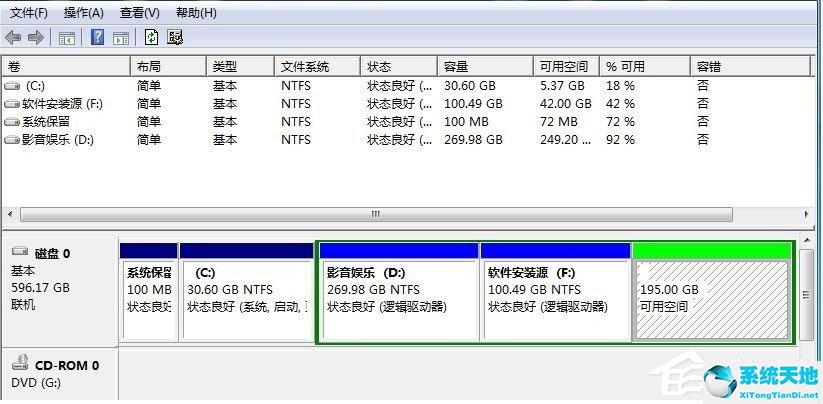Image resolution: width=823 pixels, height=404 pixels.
Task: Click the drive icon of the (C:) row
Action: pos(12,86)
